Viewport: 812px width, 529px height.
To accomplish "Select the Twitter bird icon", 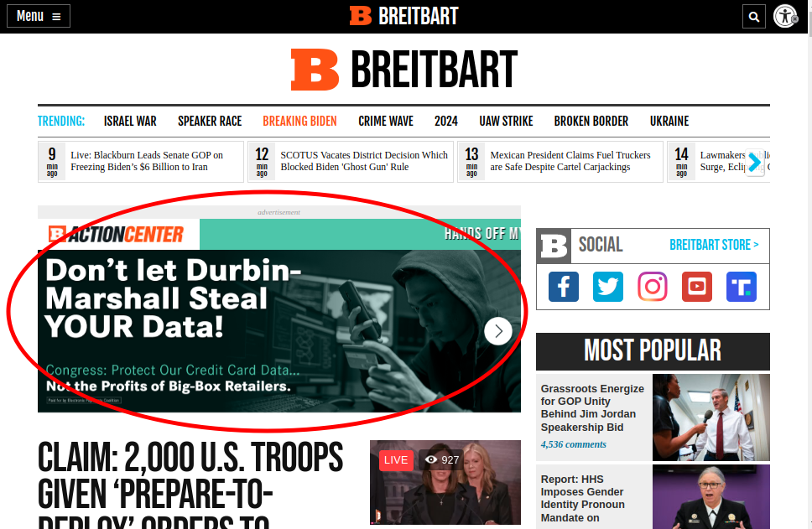I will [607, 287].
